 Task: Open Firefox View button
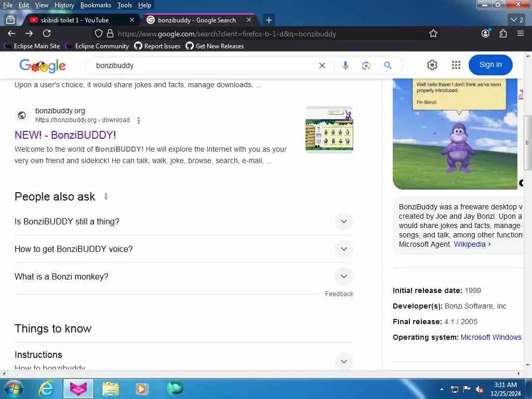pyautogui.click(x=10, y=20)
